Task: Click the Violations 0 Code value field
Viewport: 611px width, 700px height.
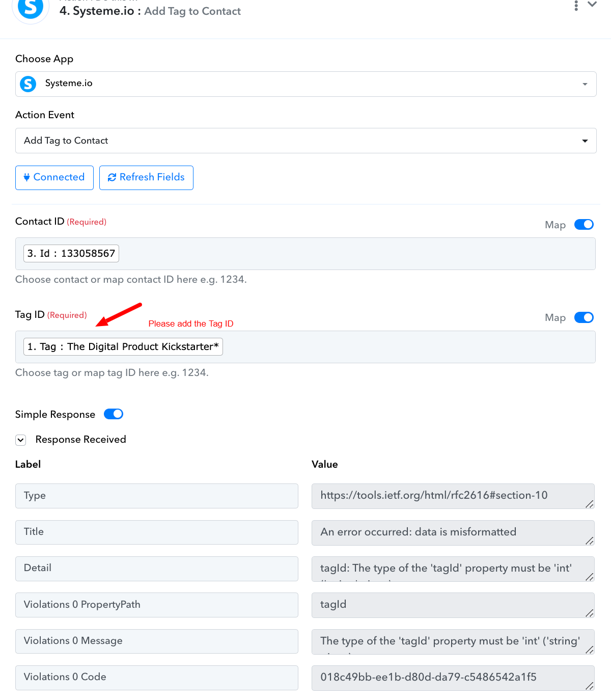Action: pyautogui.click(x=453, y=678)
